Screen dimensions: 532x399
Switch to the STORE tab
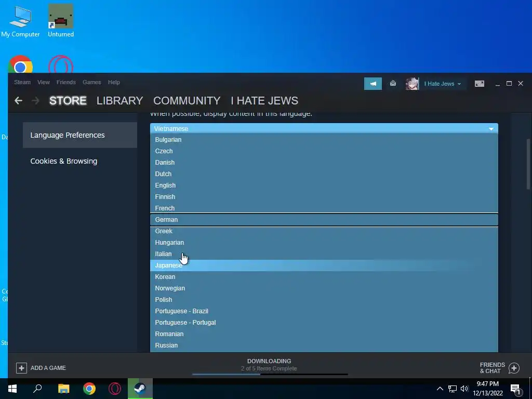[68, 100]
